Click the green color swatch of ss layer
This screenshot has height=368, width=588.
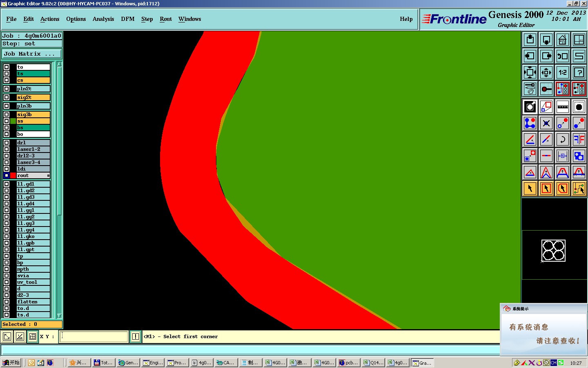(13, 121)
